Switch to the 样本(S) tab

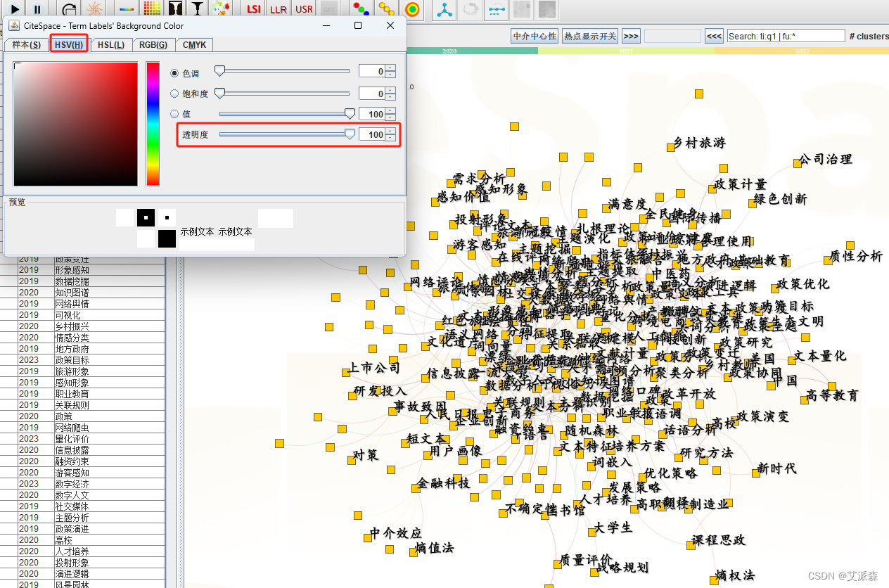[26, 45]
